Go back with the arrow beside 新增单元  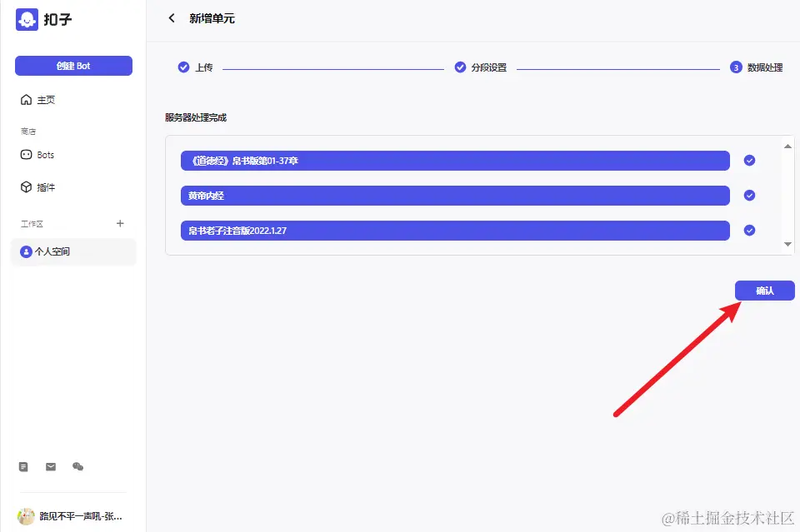click(x=172, y=18)
